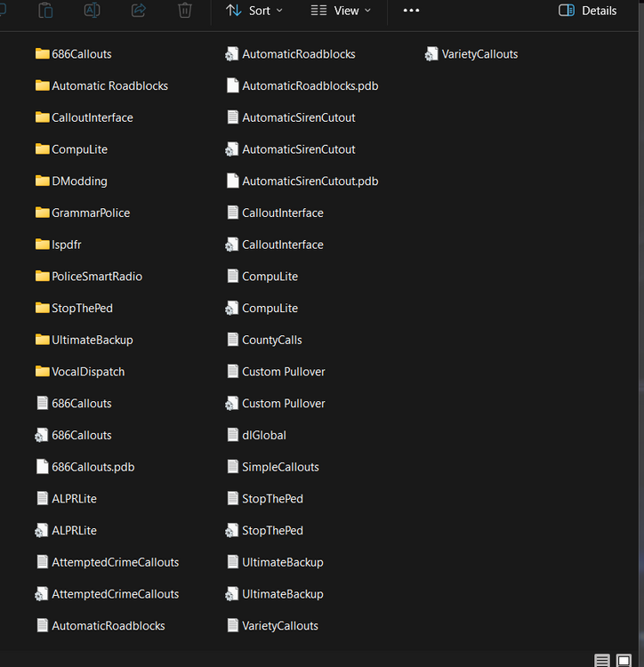Select the AutomaticSirenCutout DLL with gear icon

290,149
